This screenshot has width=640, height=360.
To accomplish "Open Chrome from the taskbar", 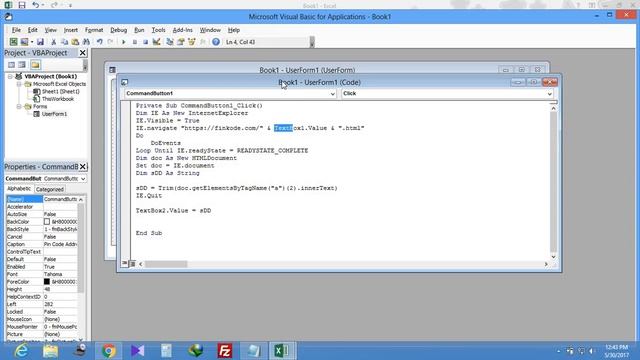I will click(x=109, y=351).
